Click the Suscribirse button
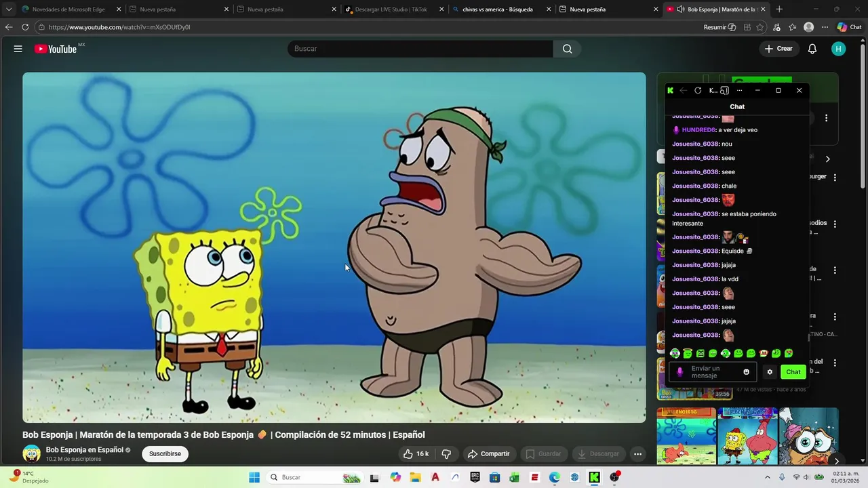The height and width of the screenshot is (488, 868). [x=165, y=454]
